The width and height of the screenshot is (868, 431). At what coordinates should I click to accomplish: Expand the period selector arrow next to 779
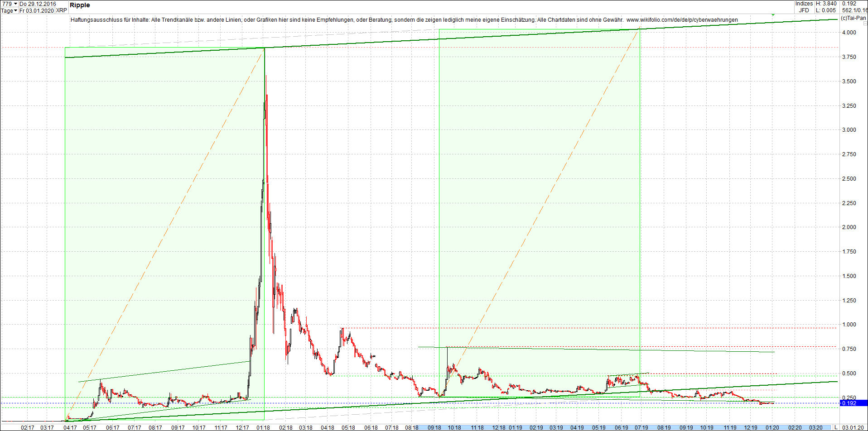[x=15, y=4]
